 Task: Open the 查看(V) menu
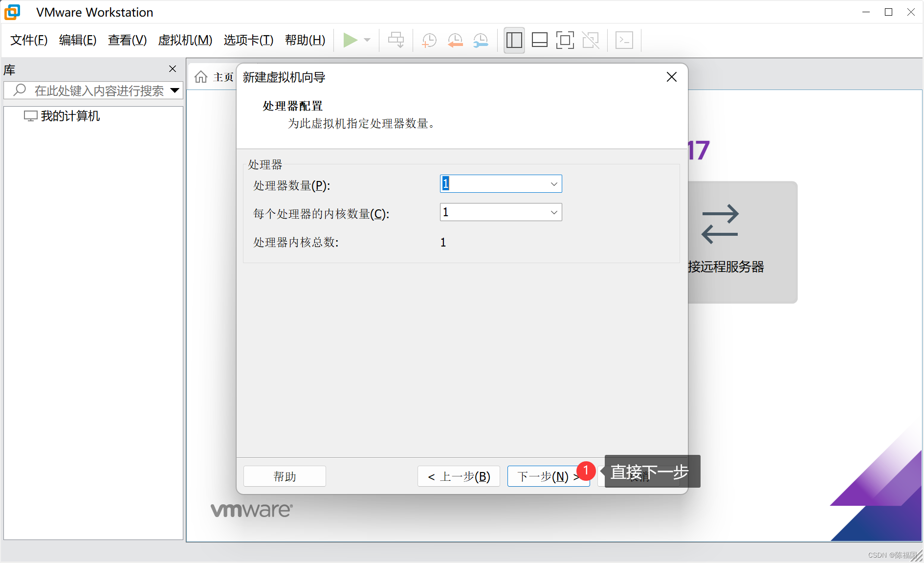pyautogui.click(x=127, y=40)
